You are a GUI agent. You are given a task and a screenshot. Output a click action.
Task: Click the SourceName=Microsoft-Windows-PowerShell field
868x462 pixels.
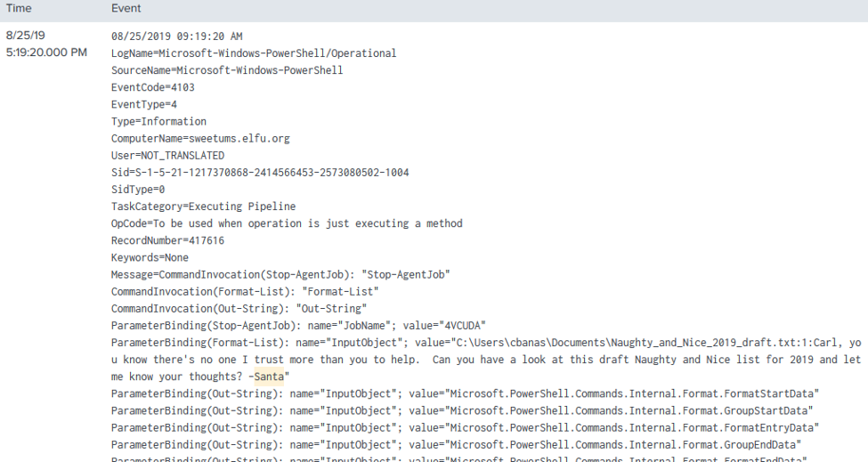tap(227, 70)
